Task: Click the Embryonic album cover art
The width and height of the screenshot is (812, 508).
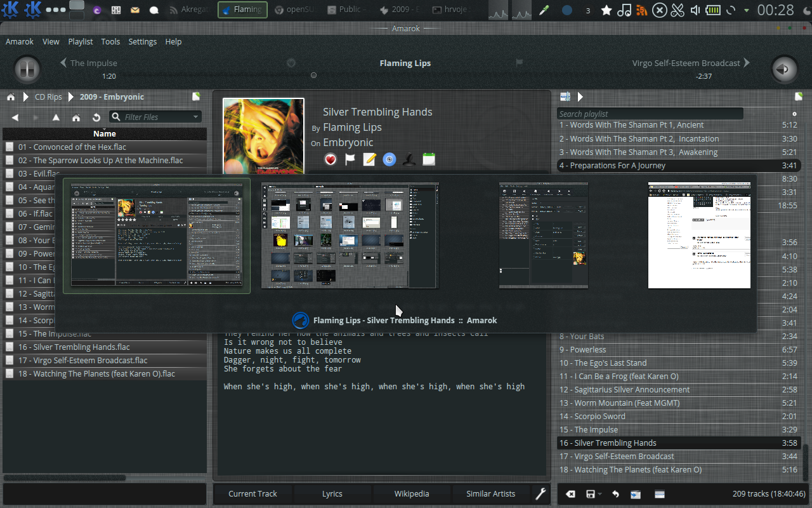Action: click(x=263, y=137)
